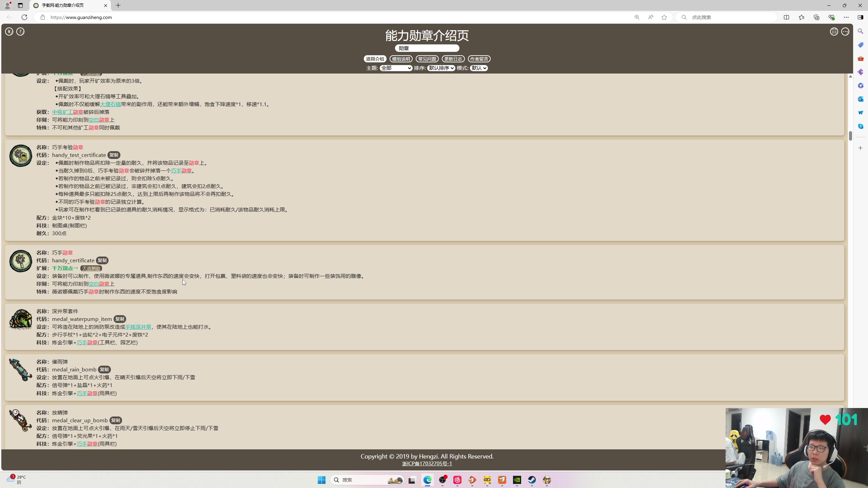Image resolution: width=868 pixels, height=488 pixels.
Task: Open the 更新日志 tab
Action: (453, 59)
